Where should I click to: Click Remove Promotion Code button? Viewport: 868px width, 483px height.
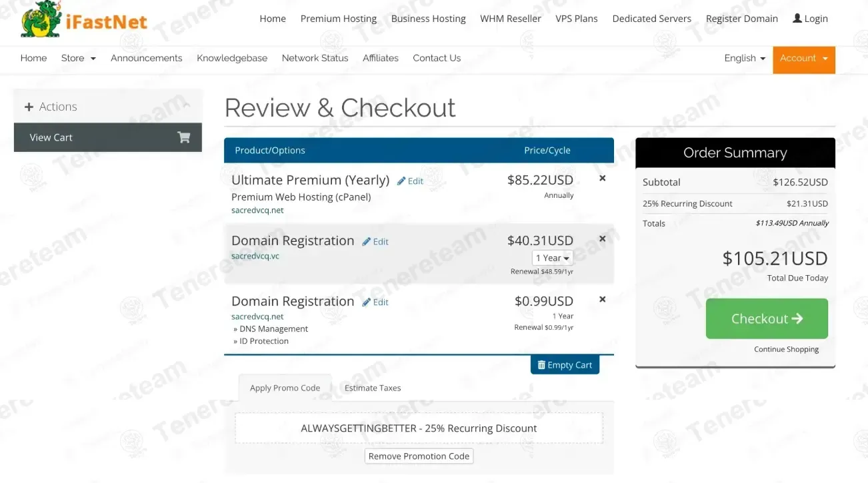[419, 456]
